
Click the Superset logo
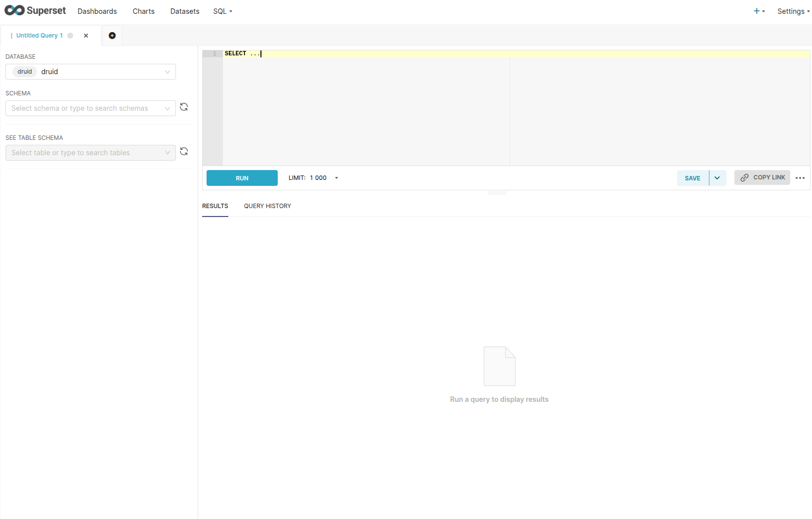(x=35, y=10)
